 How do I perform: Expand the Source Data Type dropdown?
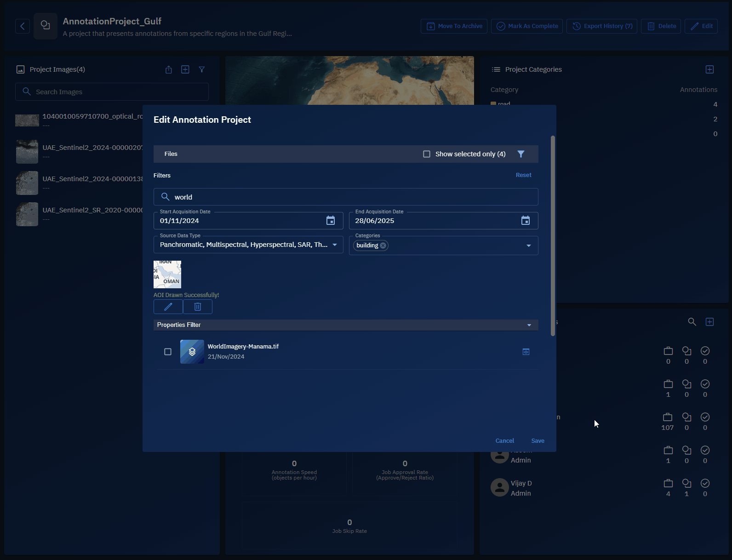click(335, 245)
